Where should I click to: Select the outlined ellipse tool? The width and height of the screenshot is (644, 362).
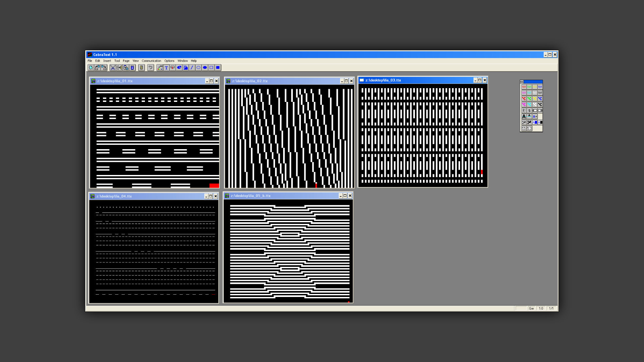[x=198, y=68]
